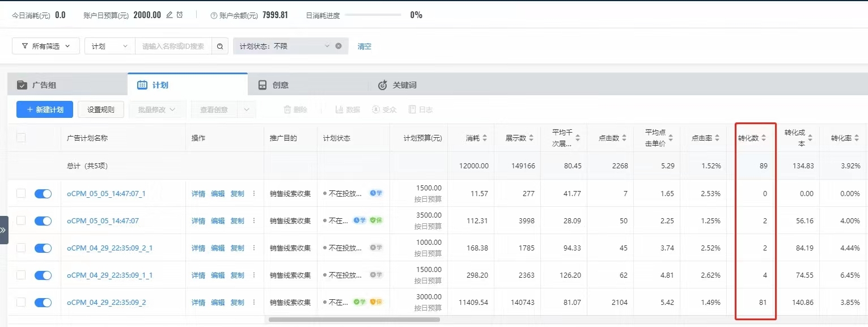
Task: Expand the arrow next to 查看创意
Action: (x=246, y=109)
